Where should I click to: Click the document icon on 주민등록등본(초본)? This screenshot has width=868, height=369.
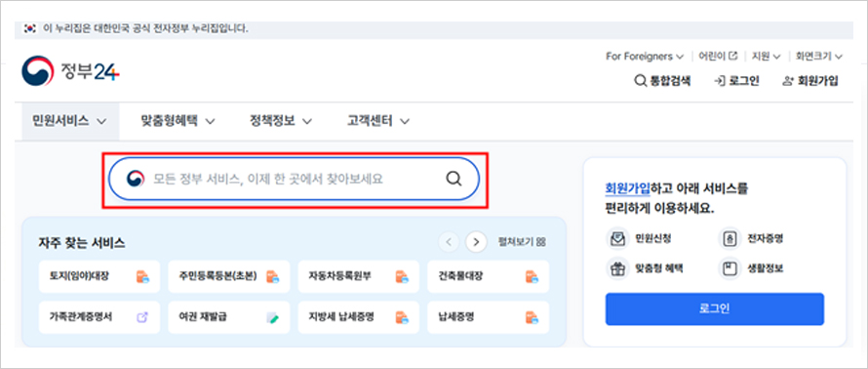click(x=272, y=276)
